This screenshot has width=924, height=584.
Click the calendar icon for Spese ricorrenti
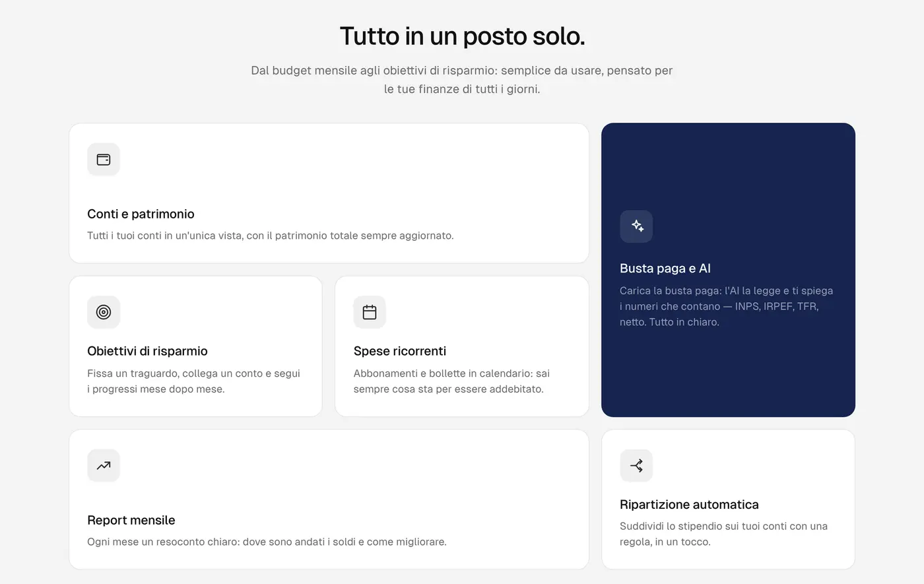[x=370, y=312]
